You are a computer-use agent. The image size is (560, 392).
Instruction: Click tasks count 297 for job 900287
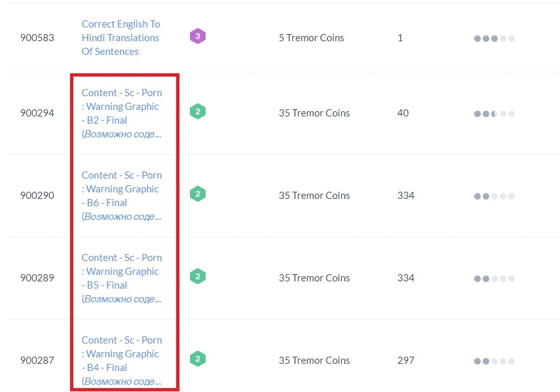click(405, 360)
